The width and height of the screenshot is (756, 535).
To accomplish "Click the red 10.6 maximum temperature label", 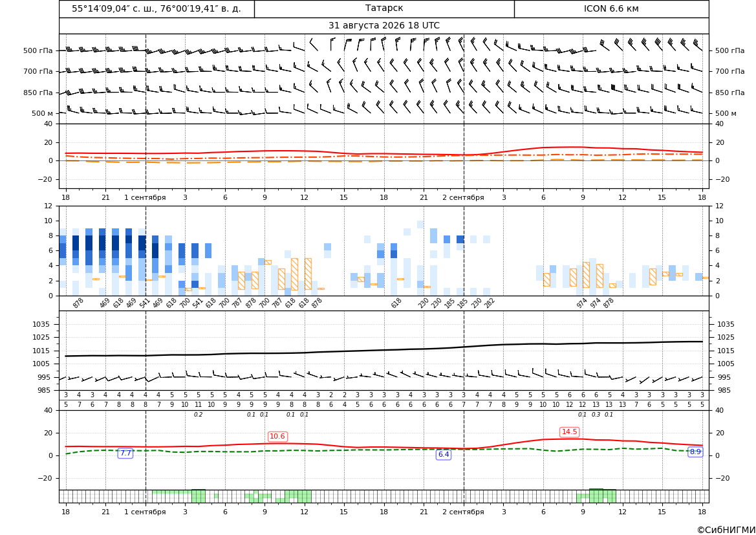I will click(x=277, y=437).
